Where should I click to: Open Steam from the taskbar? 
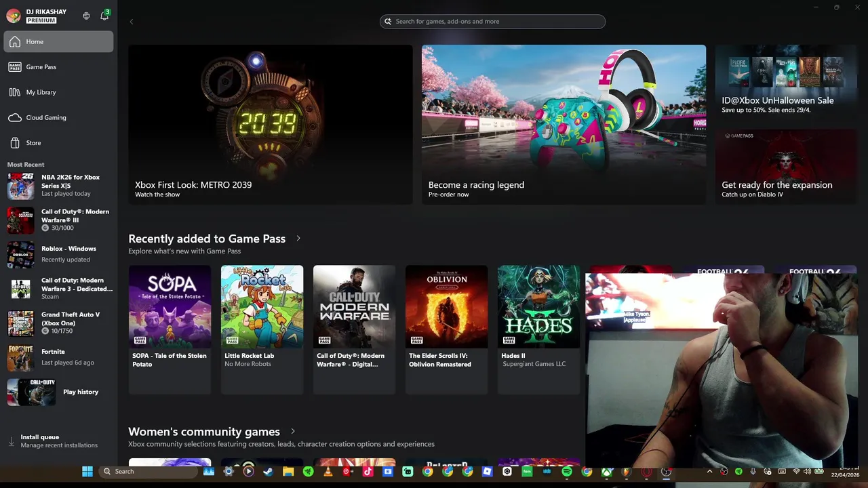click(268, 471)
